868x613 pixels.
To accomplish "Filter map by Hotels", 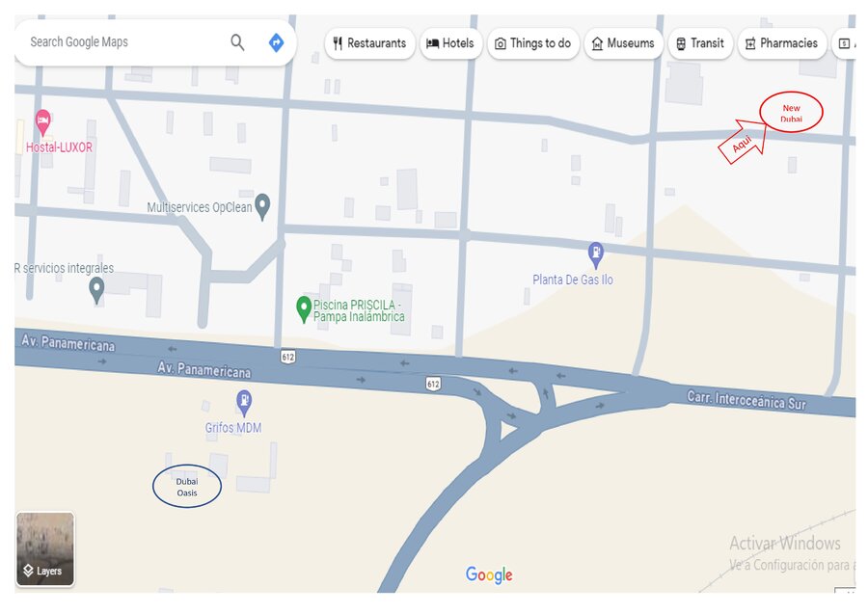I will [x=450, y=43].
